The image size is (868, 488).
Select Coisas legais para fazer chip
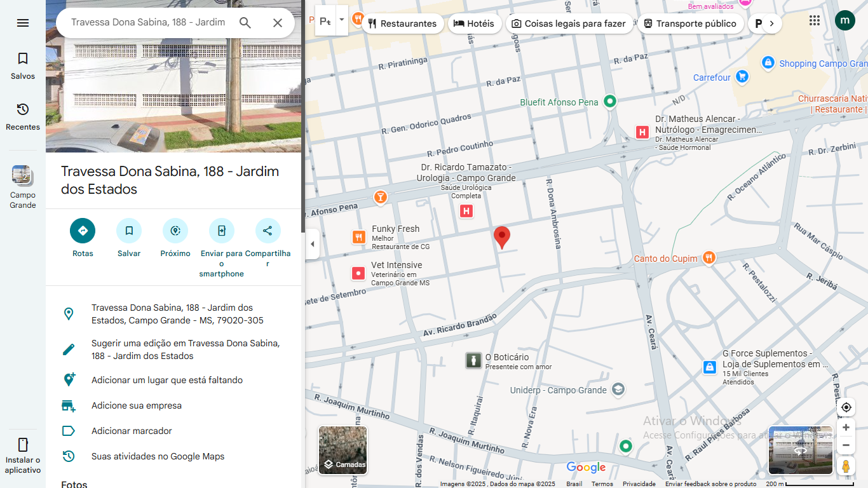[x=569, y=24]
